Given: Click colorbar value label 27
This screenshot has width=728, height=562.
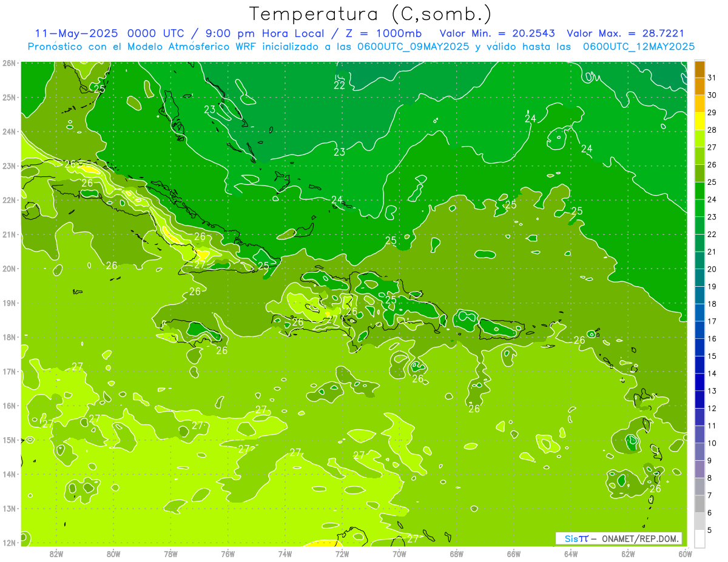Looking at the screenshot, I should point(712,147).
